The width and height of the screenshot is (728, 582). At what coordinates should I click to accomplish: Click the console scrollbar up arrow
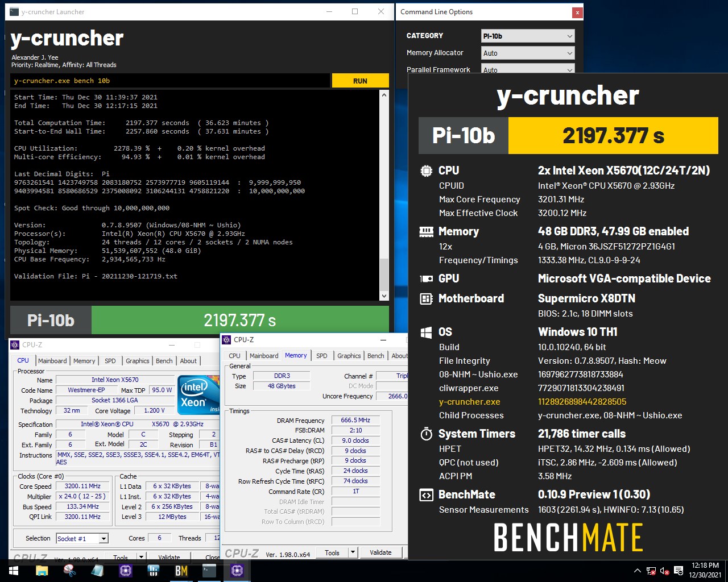(384, 95)
